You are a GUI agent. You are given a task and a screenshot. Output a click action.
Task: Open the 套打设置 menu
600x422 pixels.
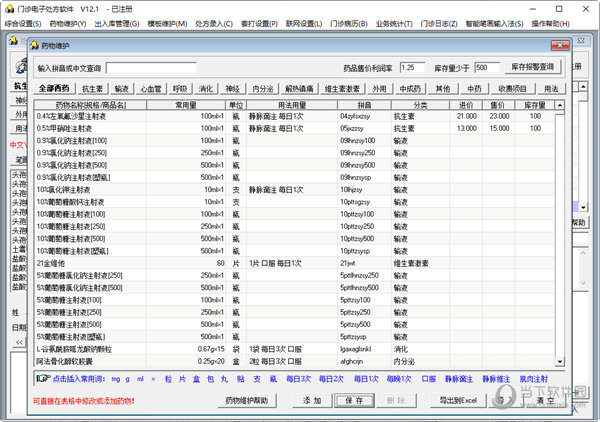[259, 24]
